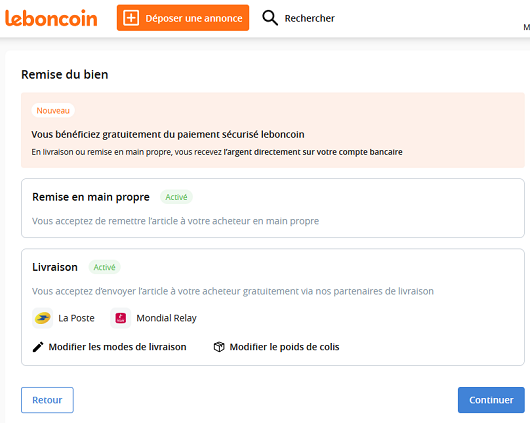Open the Rechercher search link
This screenshot has height=423, width=530.
(x=309, y=18)
